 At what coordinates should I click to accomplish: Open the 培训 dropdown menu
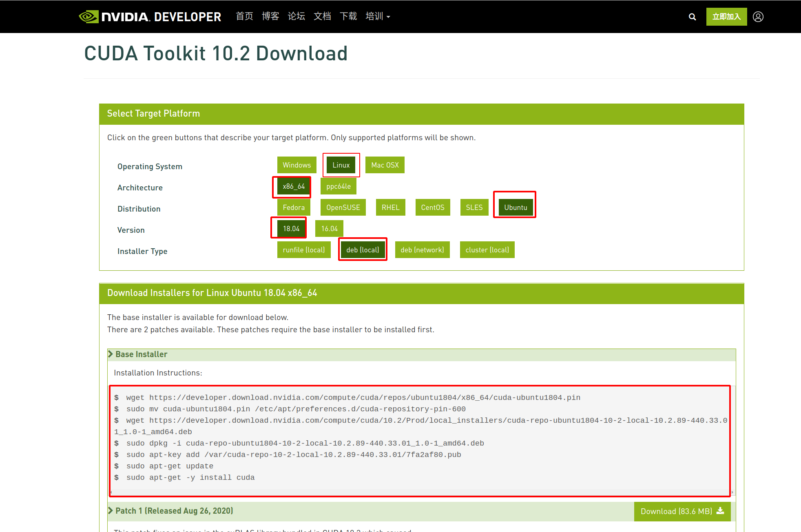click(378, 16)
